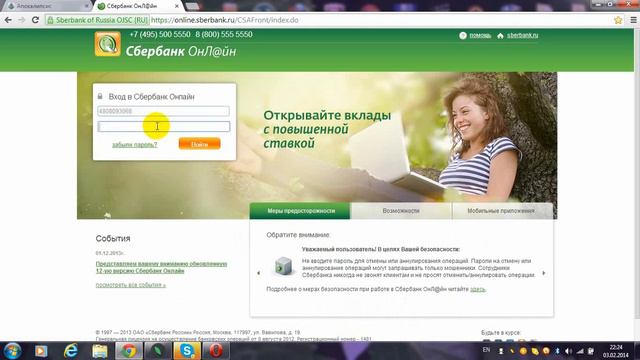Open the Возможности tab
The image size is (640, 360).
click(x=401, y=211)
